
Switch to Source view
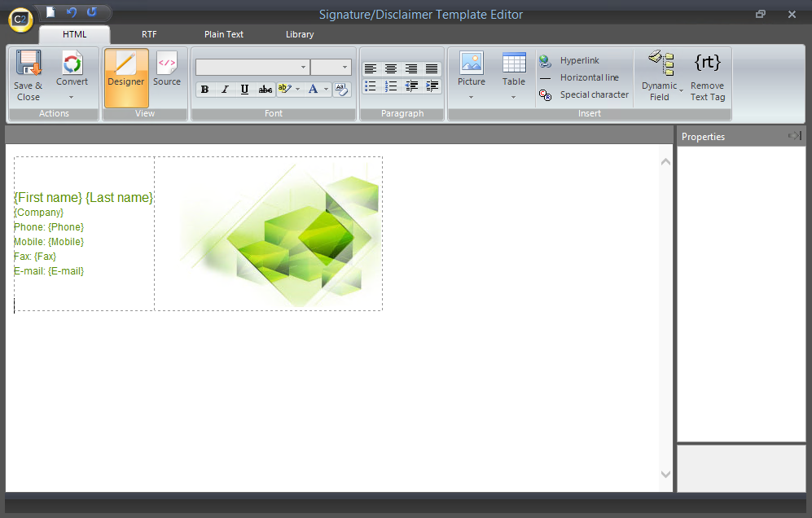coord(167,69)
